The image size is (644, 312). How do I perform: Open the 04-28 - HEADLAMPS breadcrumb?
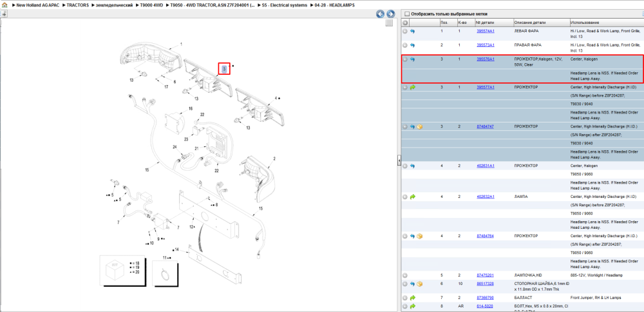(335, 5)
